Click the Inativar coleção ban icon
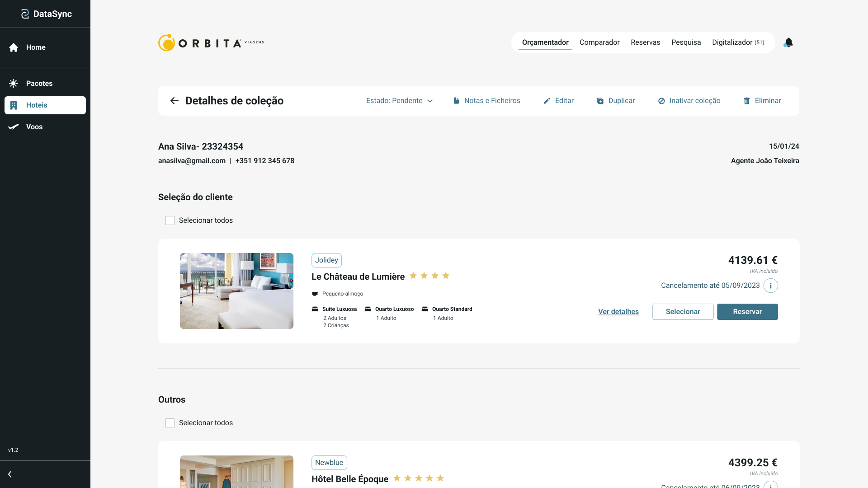The image size is (868, 488). coord(661,101)
